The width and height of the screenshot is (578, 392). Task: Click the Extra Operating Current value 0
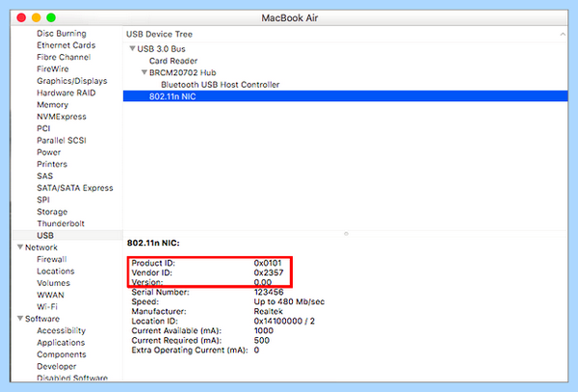point(256,350)
